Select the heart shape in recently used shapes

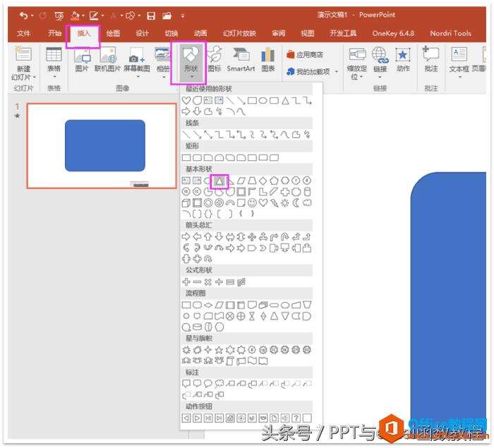click(186, 100)
